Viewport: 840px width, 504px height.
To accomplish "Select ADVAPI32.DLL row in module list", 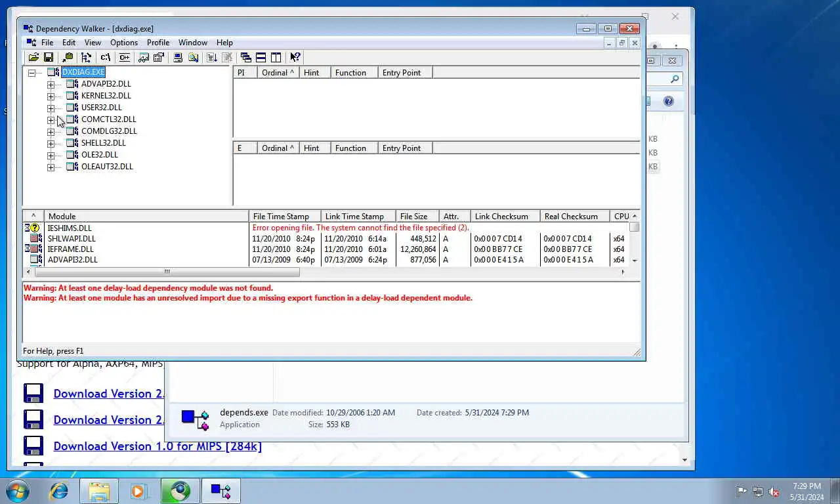I will (x=326, y=260).
